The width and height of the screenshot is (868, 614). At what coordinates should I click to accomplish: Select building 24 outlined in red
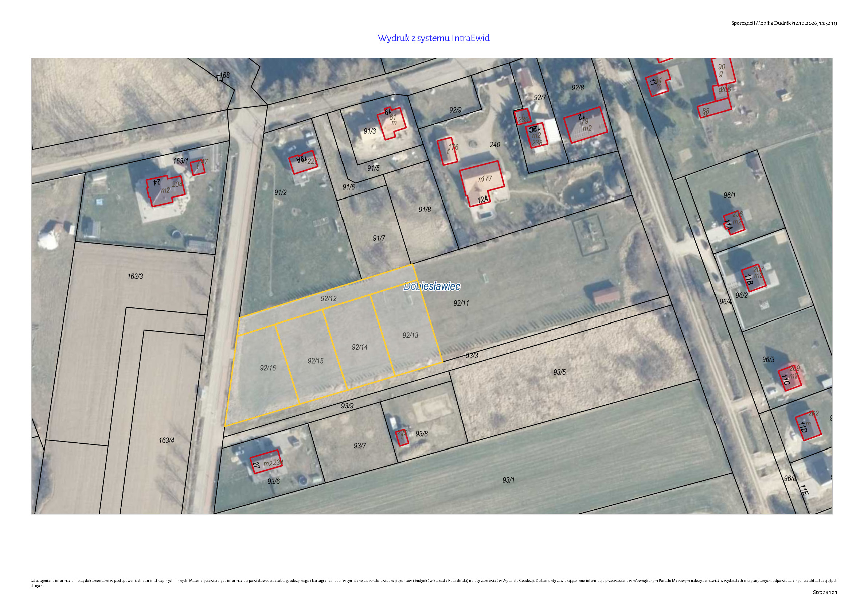165,191
